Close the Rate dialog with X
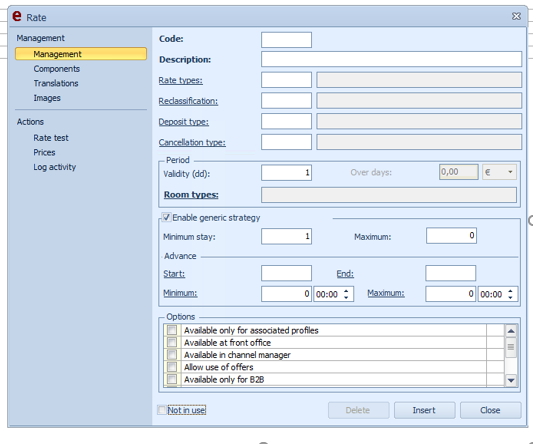Viewport: 533px width, 444px height. pos(516,16)
